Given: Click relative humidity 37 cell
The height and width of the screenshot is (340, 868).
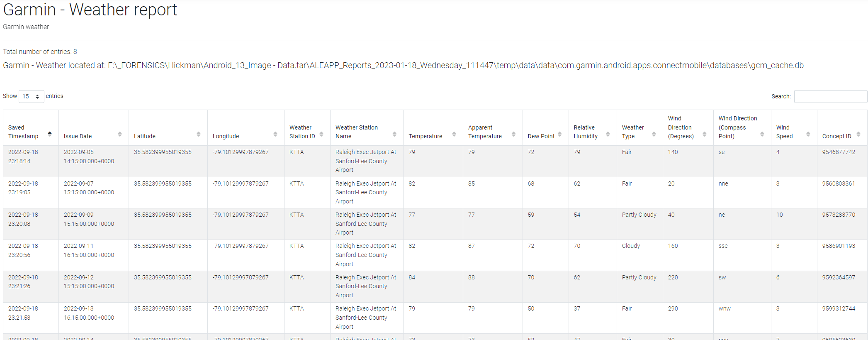Looking at the screenshot, I should point(593,318).
